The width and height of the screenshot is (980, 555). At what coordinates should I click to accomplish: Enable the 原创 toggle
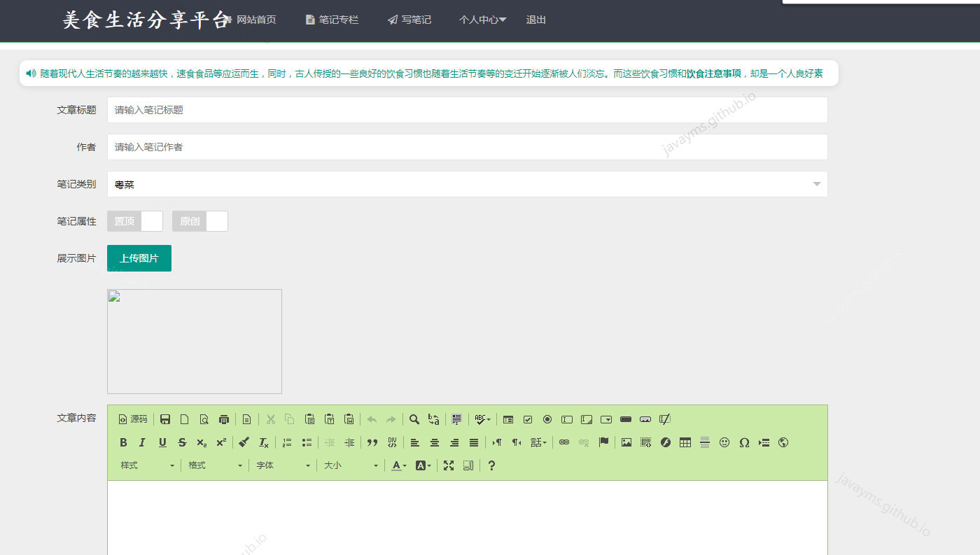point(199,220)
